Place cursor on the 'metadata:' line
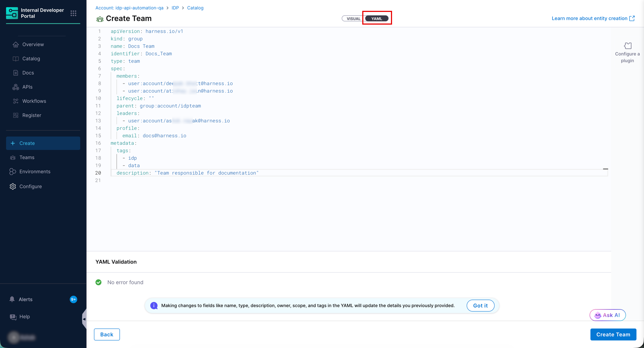 click(x=124, y=143)
